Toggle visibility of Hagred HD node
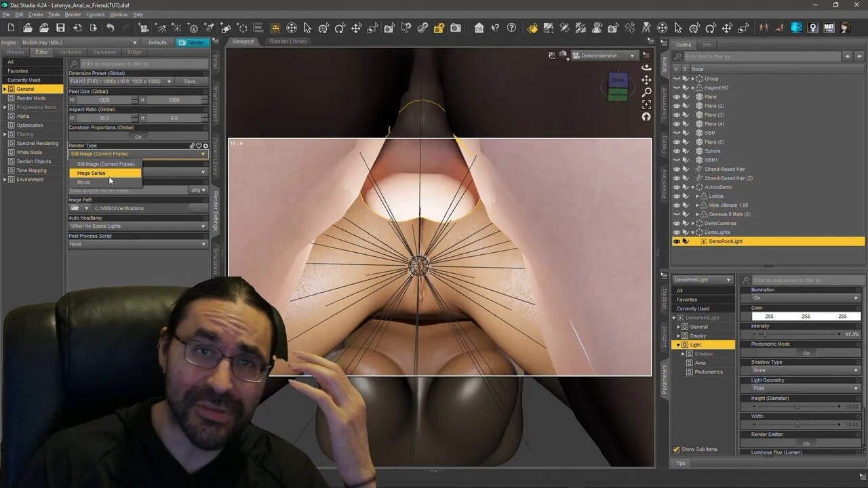 (x=677, y=87)
